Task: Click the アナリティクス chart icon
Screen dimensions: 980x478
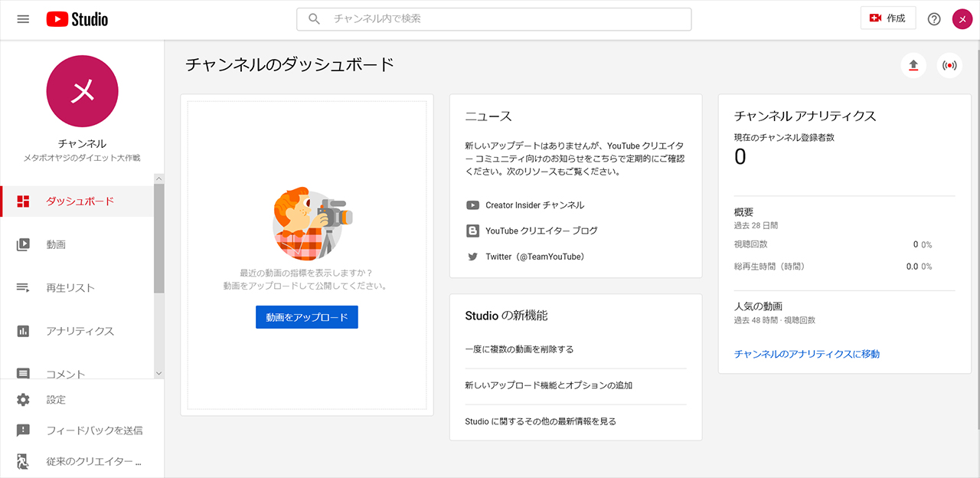Action: 23,331
